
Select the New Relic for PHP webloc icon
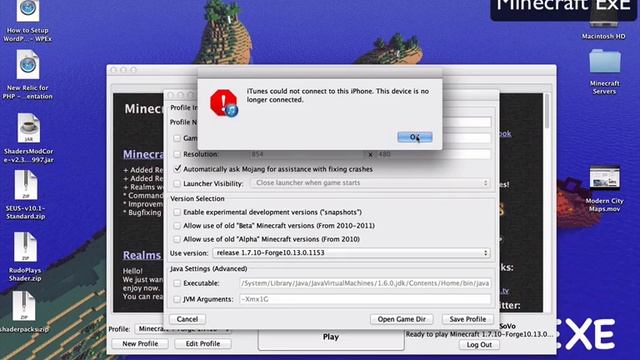pos(28,64)
